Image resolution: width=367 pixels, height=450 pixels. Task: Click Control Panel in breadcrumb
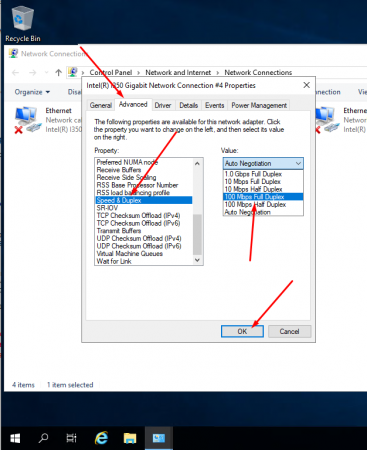[111, 72]
